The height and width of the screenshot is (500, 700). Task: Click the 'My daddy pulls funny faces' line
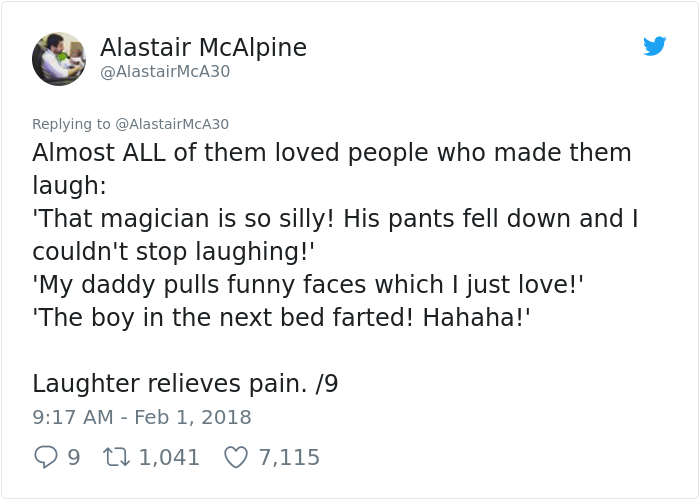pos(307,285)
